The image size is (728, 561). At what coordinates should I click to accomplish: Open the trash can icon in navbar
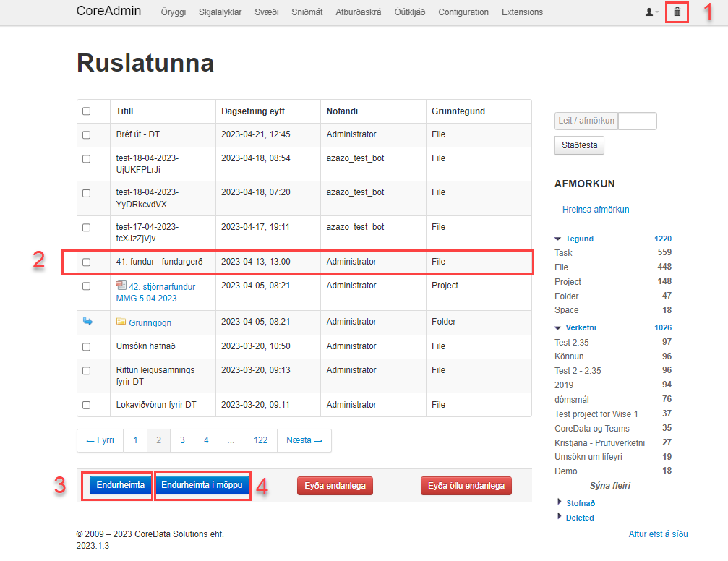click(x=677, y=12)
